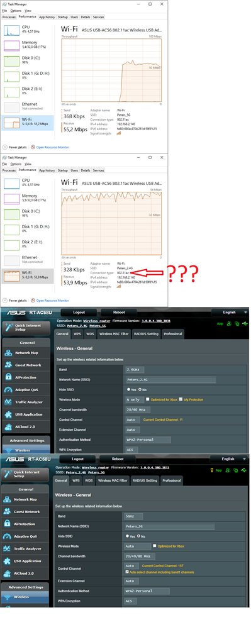Open Guest Network on 2.4GHz router page
251x644 pixels.
(25, 365)
